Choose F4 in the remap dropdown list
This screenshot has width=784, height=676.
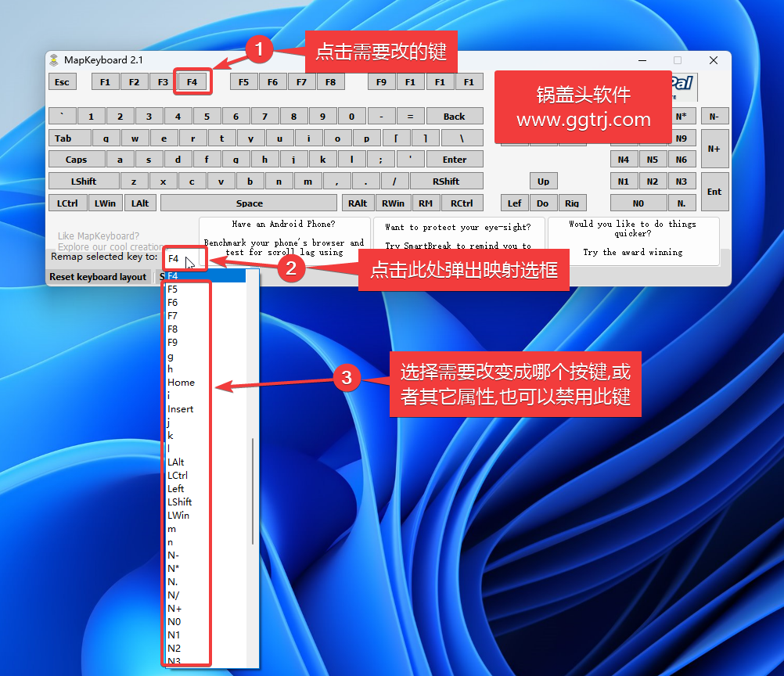coord(206,275)
